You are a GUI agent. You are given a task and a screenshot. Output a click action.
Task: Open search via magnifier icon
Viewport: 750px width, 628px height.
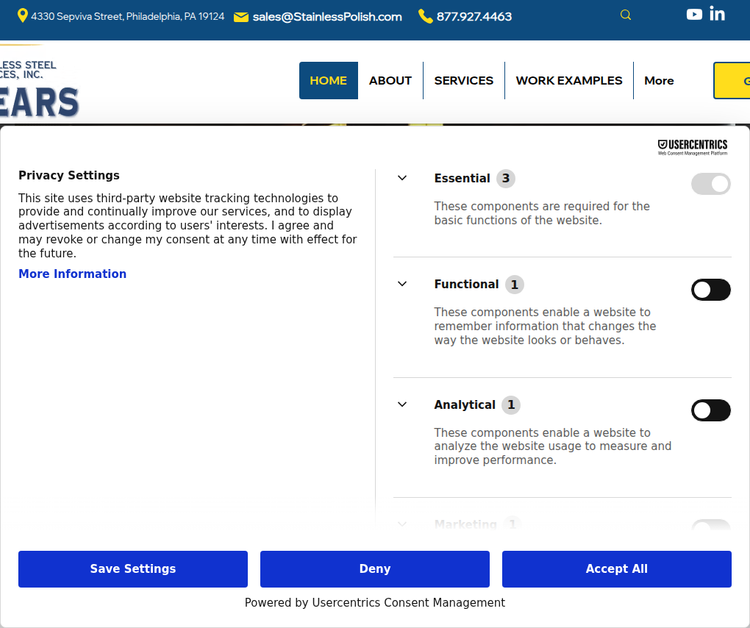pos(626,15)
